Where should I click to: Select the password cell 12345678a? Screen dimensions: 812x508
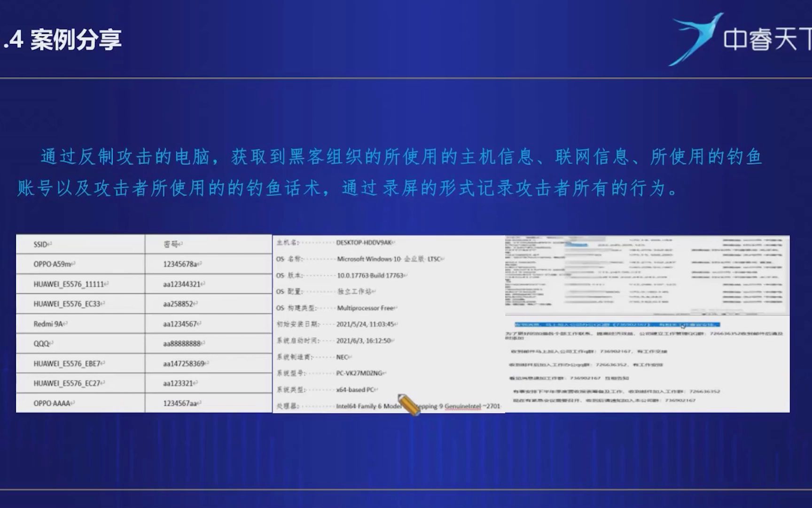click(208, 264)
